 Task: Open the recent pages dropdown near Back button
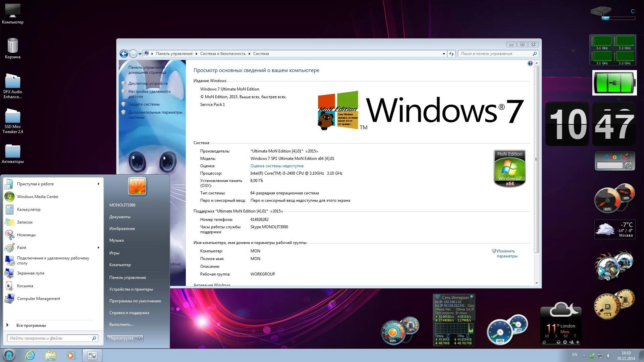click(140, 54)
